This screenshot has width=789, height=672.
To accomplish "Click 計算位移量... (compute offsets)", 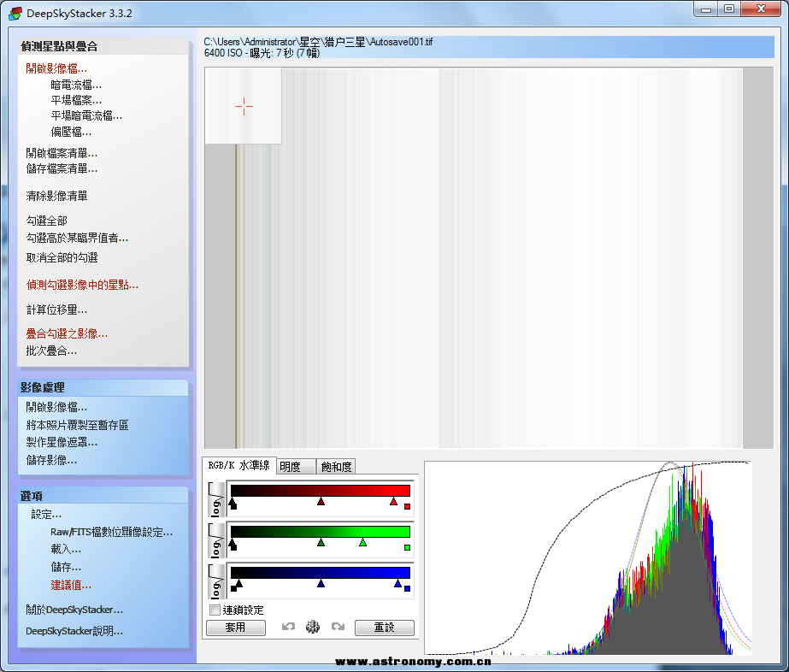I will (56, 309).
